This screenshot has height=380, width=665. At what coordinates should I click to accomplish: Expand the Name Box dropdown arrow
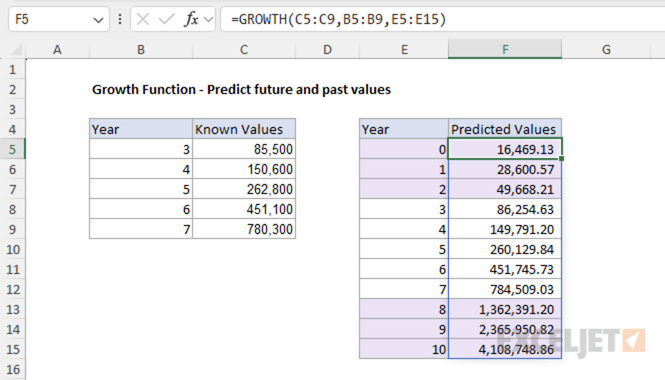[98, 20]
